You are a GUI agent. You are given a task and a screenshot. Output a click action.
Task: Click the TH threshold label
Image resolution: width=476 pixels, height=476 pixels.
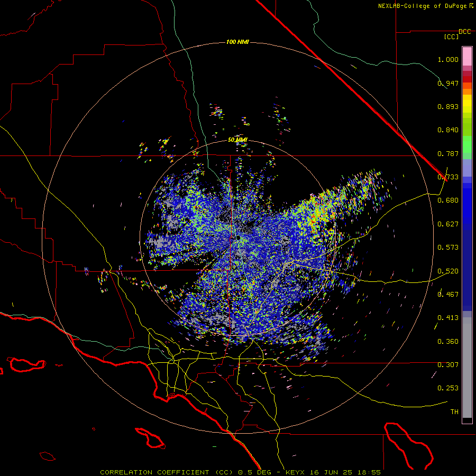click(x=454, y=412)
